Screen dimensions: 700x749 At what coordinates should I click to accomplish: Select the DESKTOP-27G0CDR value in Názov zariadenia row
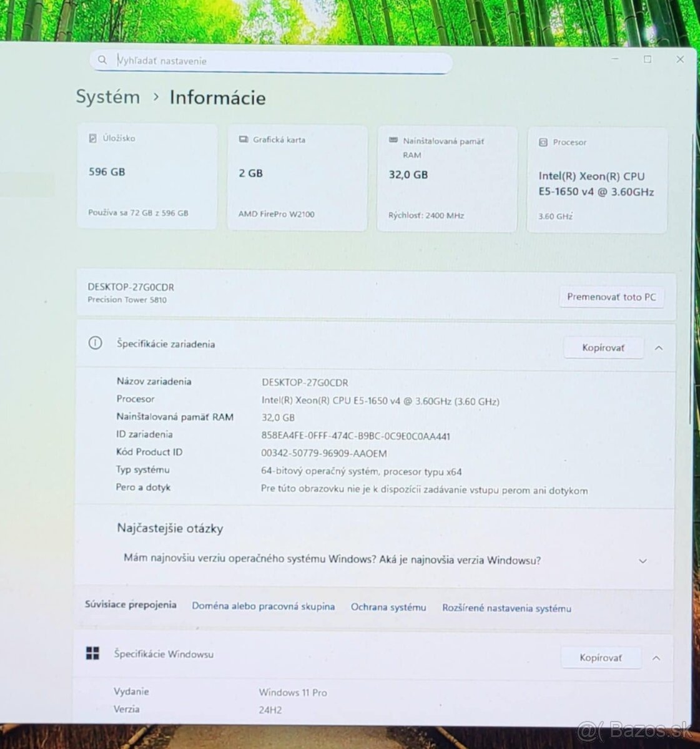[305, 383]
